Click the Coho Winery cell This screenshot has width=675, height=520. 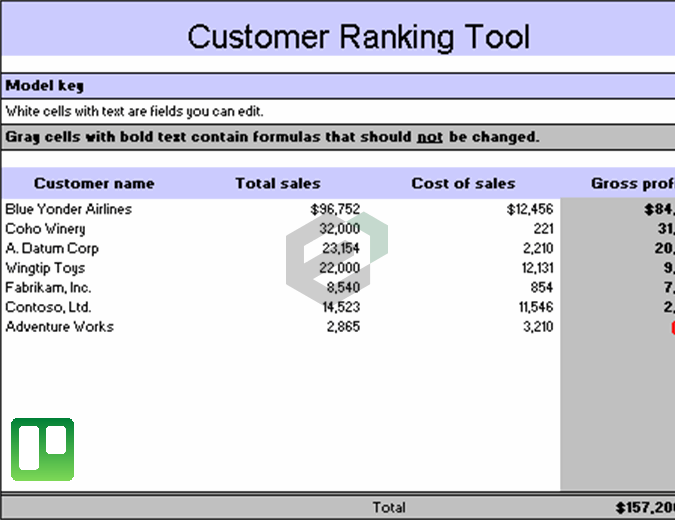coord(45,229)
